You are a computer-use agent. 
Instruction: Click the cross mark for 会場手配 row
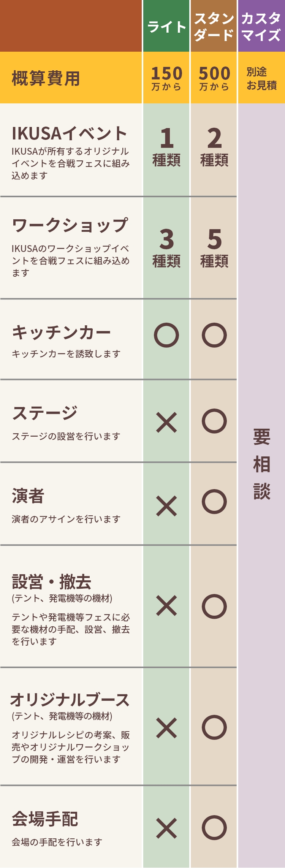(x=166, y=828)
